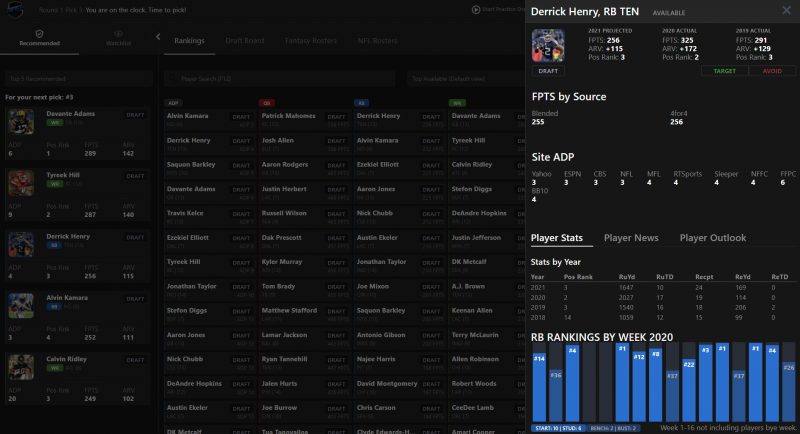Select Najee Harris in RB column
Image resolution: width=800 pixels, height=434 pixels.
[x=376, y=359]
